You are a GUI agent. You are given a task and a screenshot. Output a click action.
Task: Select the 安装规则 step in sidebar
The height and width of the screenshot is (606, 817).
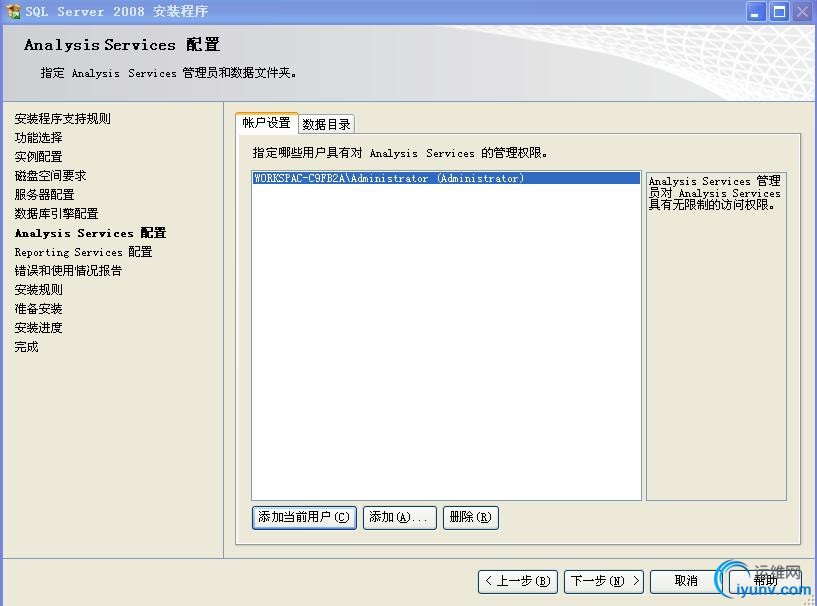point(39,290)
